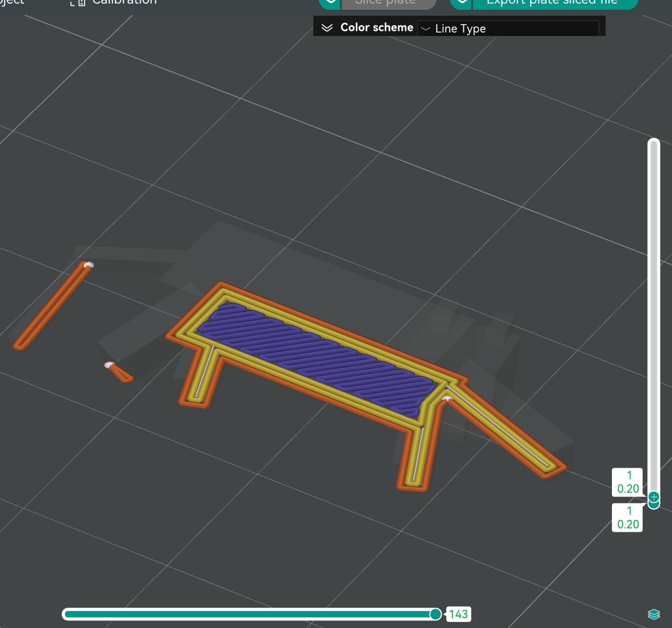
Task: Click Export plate sliced file button
Action: click(x=555, y=4)
